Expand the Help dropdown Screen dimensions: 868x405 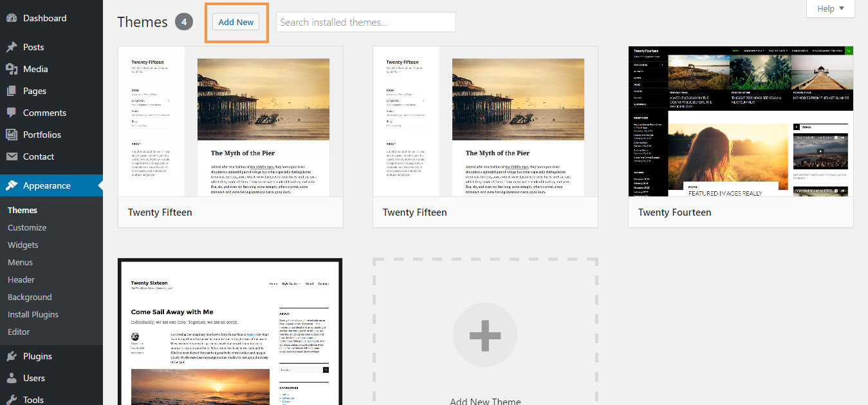point(830,8)
